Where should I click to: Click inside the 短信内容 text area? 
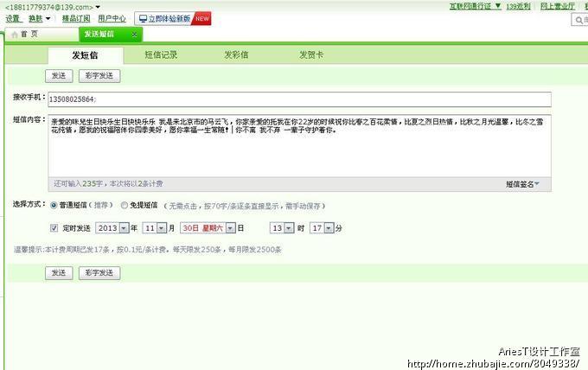point(300,146)
